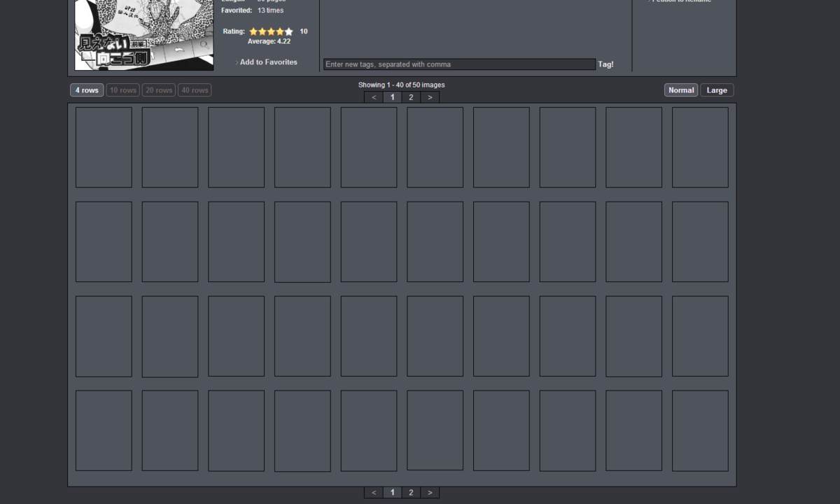Switch to "20 rows" display option

(x=159, y=90)
